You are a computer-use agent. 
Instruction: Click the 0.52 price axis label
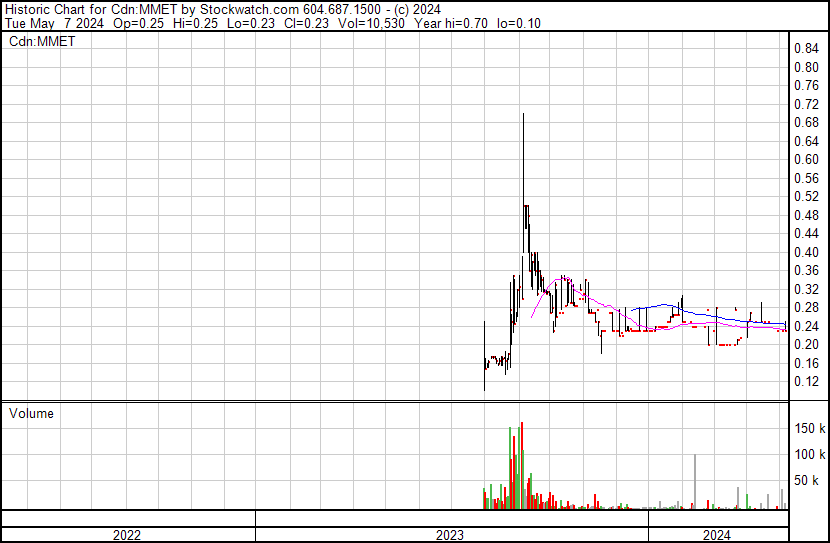pyautogui.click(x=807, y=196)
